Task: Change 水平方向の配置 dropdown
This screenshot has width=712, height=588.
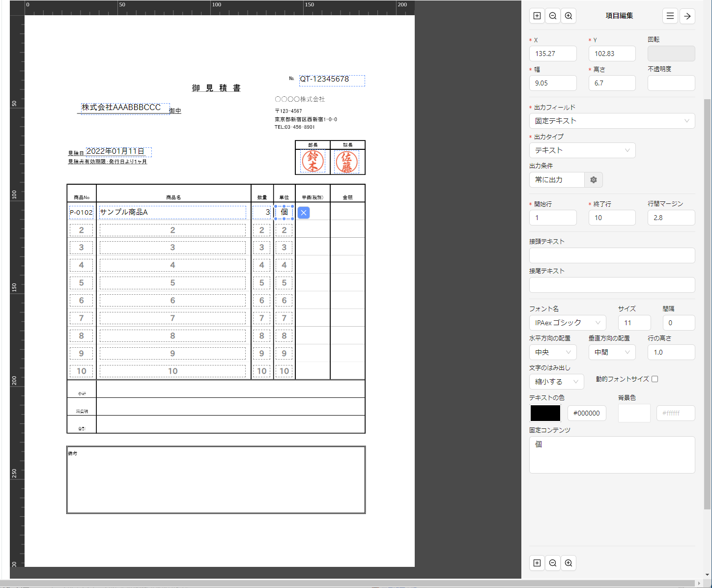Action: click(x=553, y=352)
